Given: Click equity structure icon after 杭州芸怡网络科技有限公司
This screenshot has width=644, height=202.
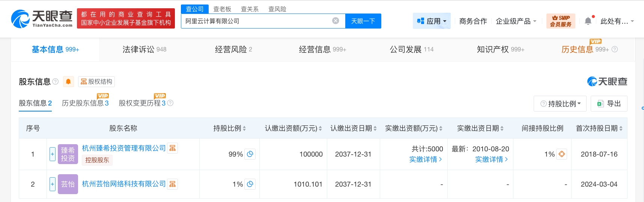Looking at the screenshot, I should [173, 184].
